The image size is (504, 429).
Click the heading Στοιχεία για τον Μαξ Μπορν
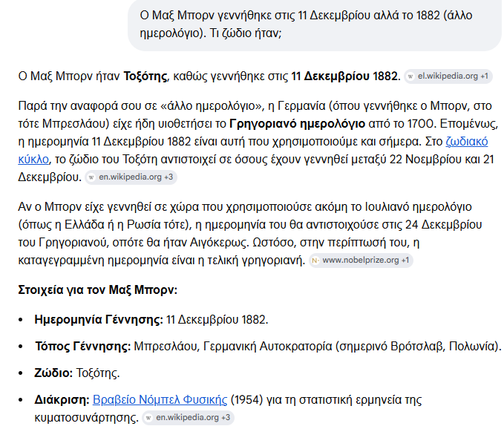pos(98,290)
